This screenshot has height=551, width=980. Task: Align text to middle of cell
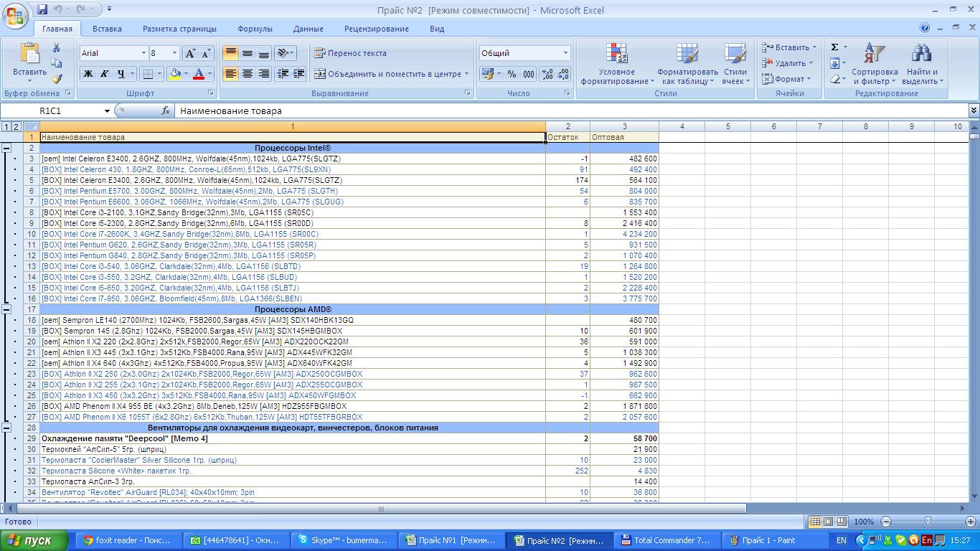247,53
